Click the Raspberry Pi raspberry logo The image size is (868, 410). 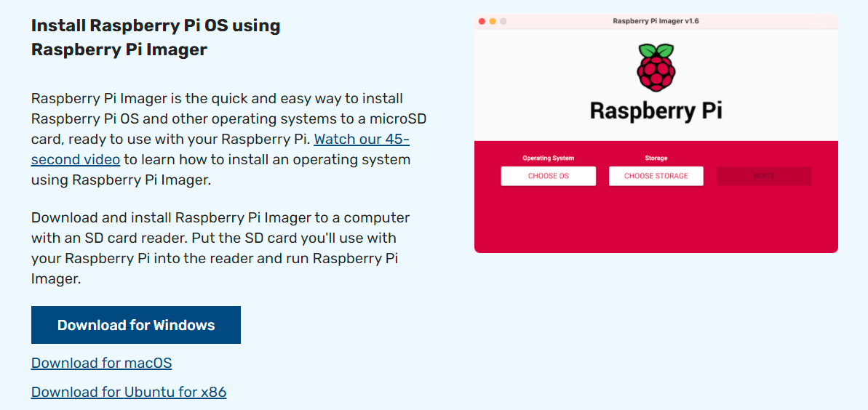click(656, 68)
